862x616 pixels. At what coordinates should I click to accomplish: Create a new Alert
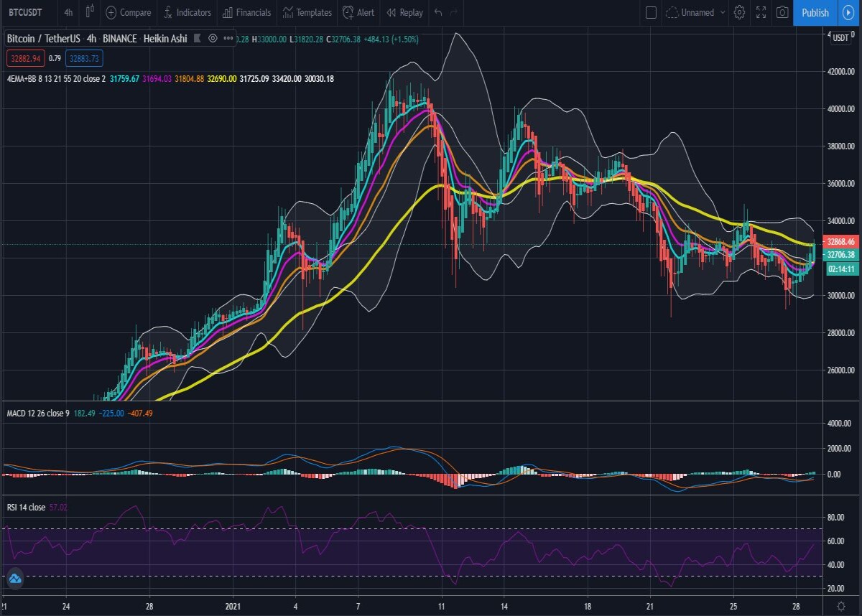pos(358,12)
